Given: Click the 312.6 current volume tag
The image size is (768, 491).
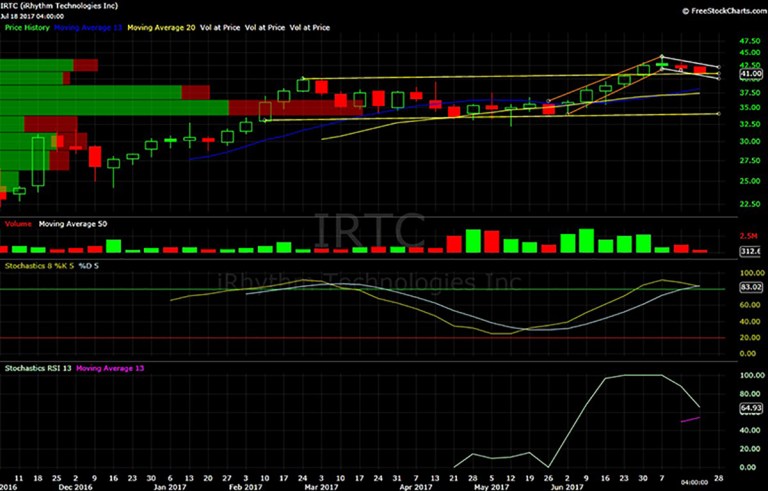Looking at the screenshot, I should (750, 251).
